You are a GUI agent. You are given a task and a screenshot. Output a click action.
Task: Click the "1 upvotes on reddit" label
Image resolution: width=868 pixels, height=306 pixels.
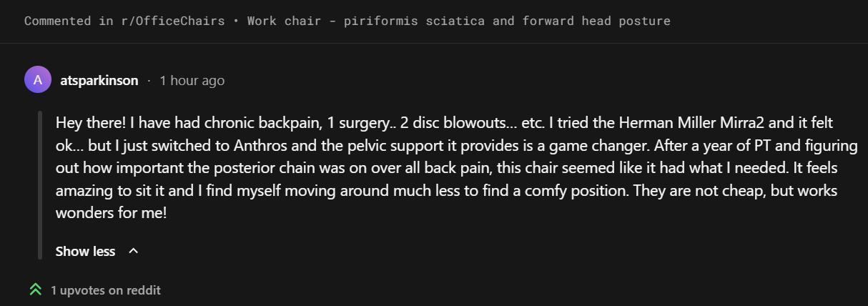[106, 290]
